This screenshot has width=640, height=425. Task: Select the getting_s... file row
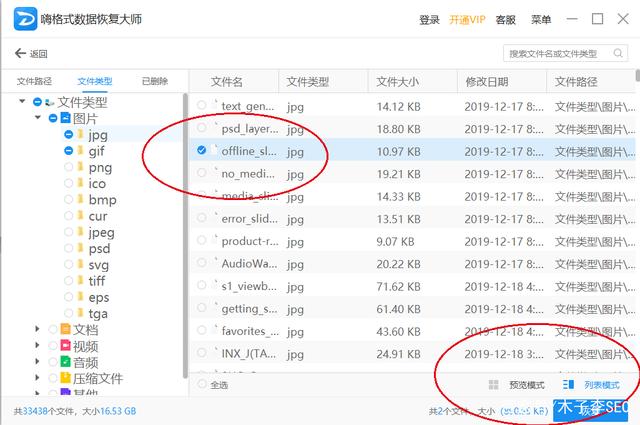click(413, 308)
